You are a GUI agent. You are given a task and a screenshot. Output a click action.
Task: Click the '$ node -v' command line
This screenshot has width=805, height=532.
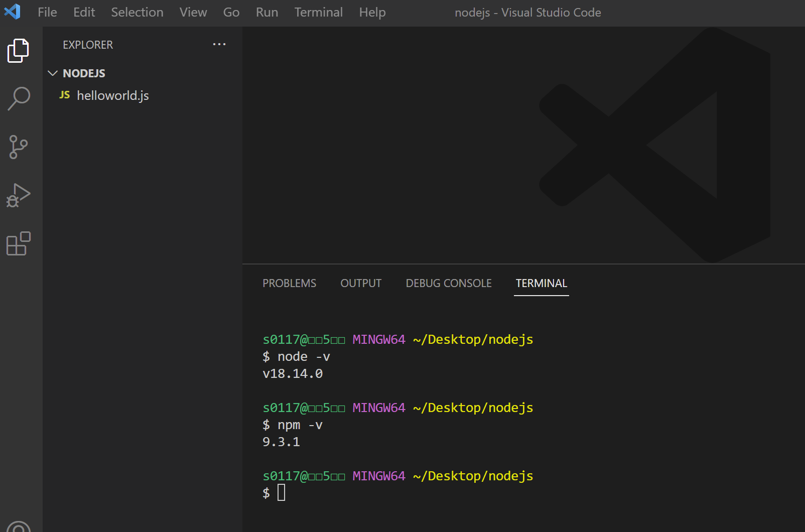point(296,356)
